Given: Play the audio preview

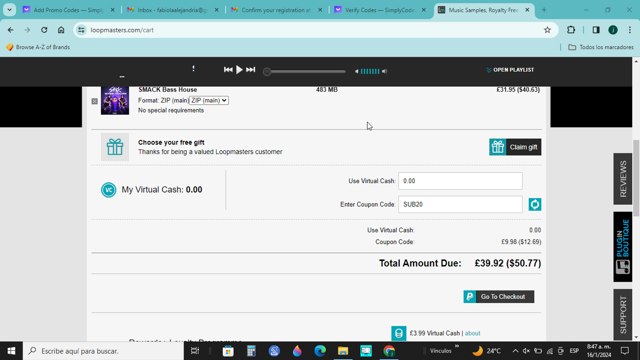Looking at the screenshot, I should point(239,70).
